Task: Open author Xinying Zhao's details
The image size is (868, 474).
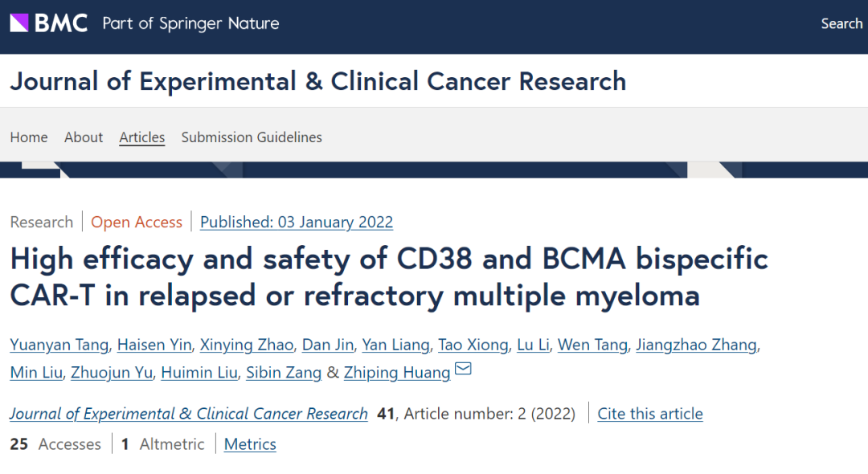Action: (x=247, y=345)
